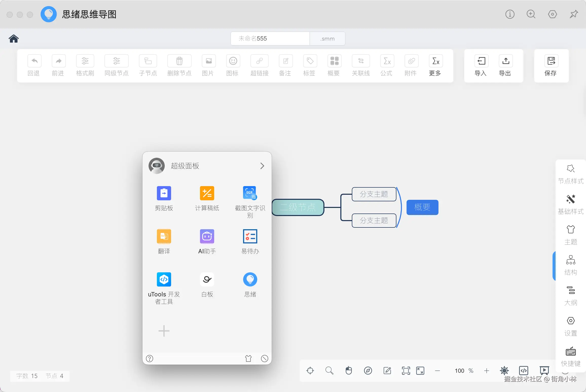Toggle mouse behavior mode icon

click(349, 371)
